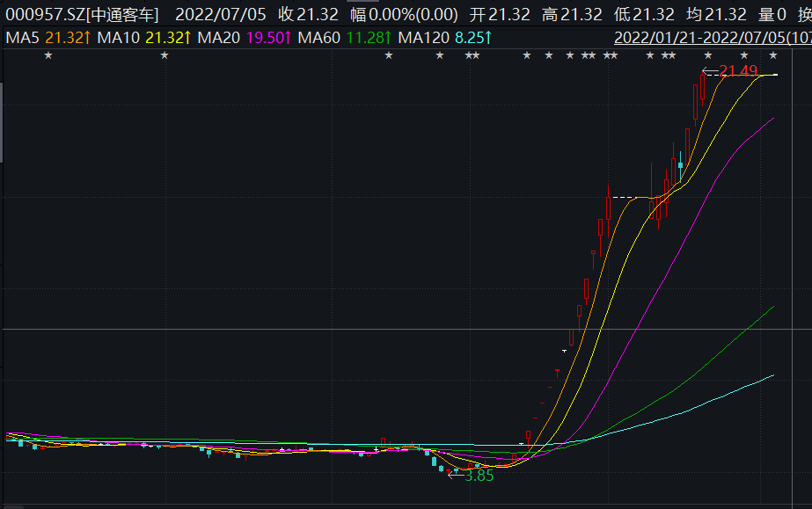Click the opening price 开21.32 field
Viewport: 812px width, 509px height.
tap(500, 14)
